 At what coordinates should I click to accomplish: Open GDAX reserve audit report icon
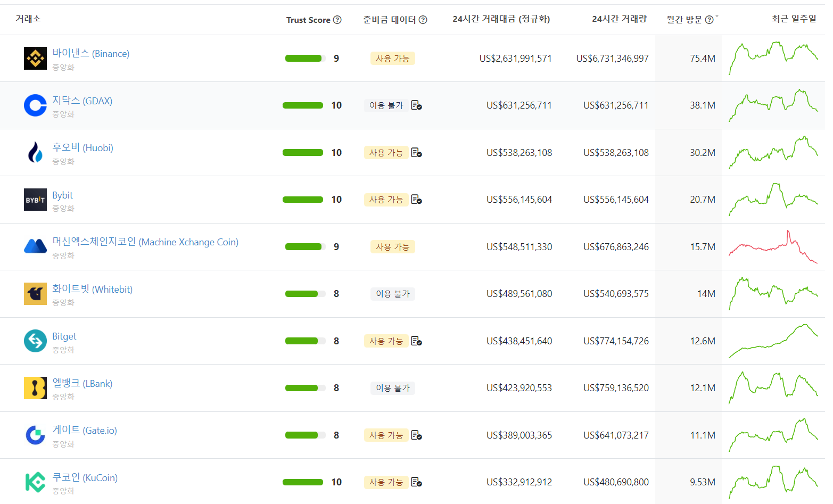(416, 105)
